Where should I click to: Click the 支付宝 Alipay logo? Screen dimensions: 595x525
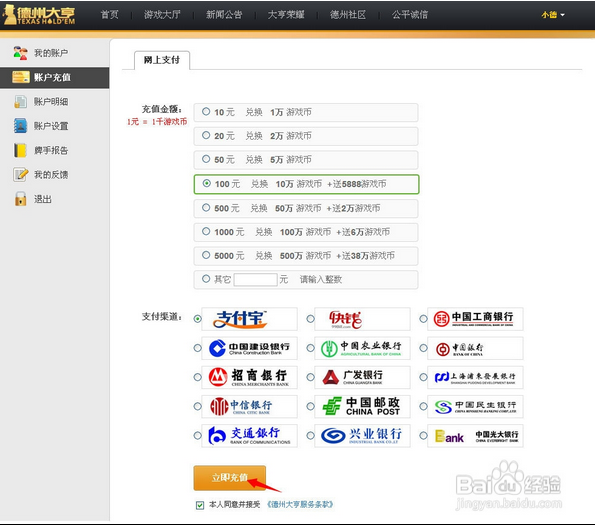[x=240, y=319]
